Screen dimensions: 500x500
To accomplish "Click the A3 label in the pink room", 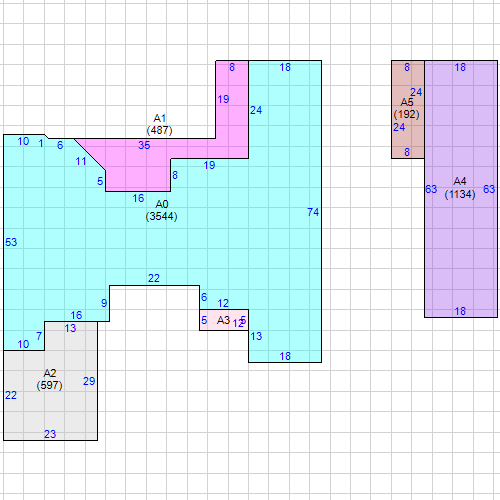I will tap(223, 320).
